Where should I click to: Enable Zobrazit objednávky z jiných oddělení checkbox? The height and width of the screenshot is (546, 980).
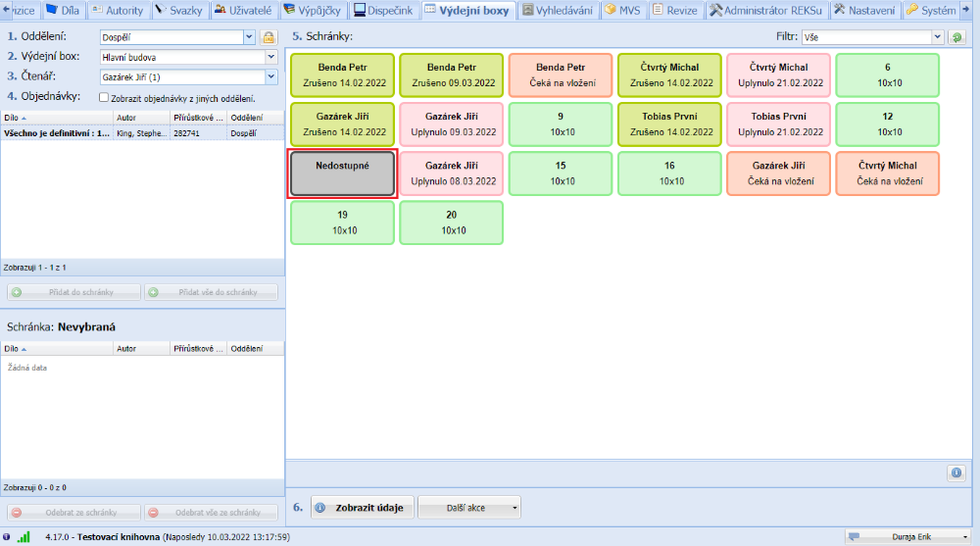[104, 98]
